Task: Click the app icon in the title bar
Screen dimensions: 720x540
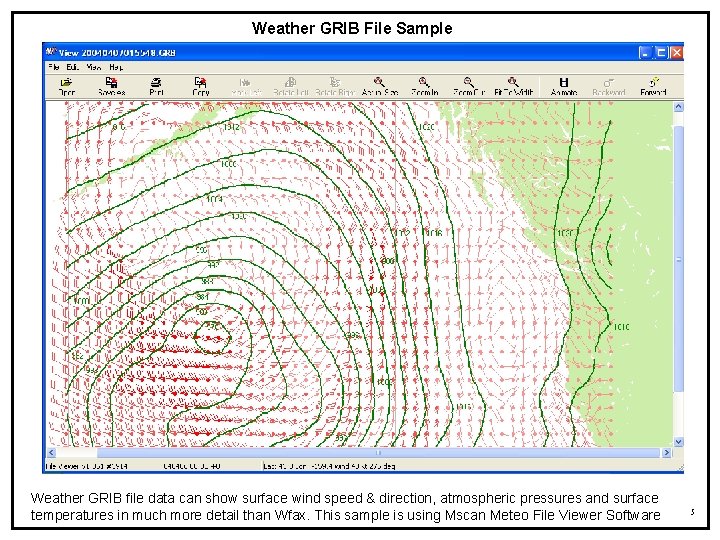Action: (51, 52)
